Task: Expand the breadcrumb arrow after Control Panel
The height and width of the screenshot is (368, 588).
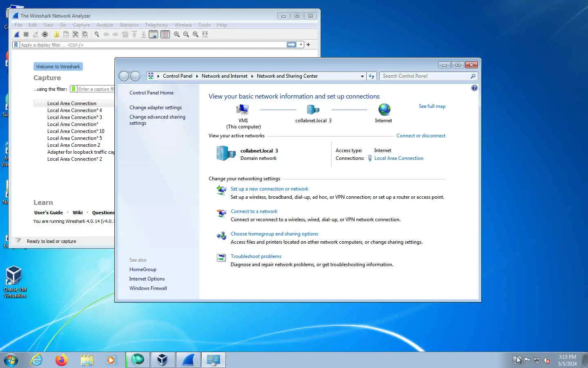Action: (x=197, y=76)
